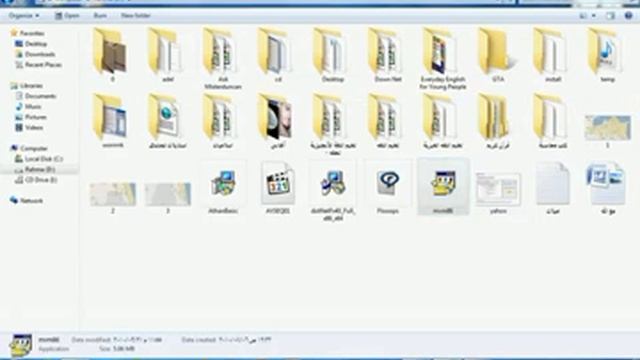
Task: Select the AthanBasic installer icon
Action: tap(223, 188)
